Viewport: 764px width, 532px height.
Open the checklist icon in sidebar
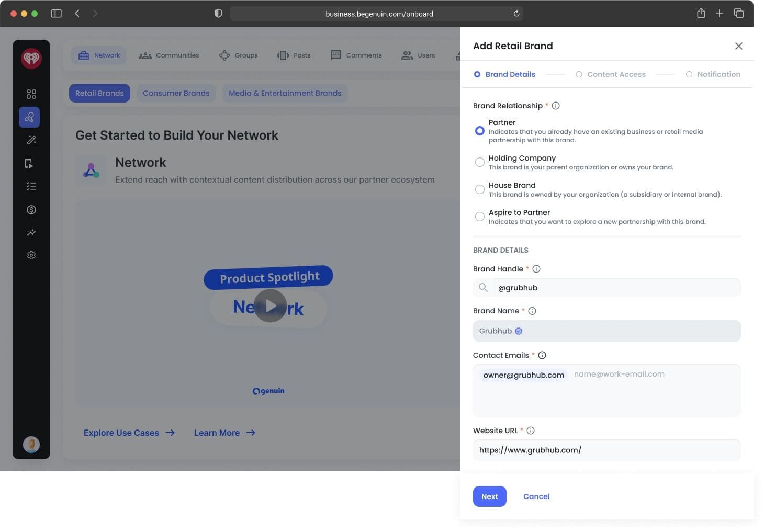[x=31, y=186]
